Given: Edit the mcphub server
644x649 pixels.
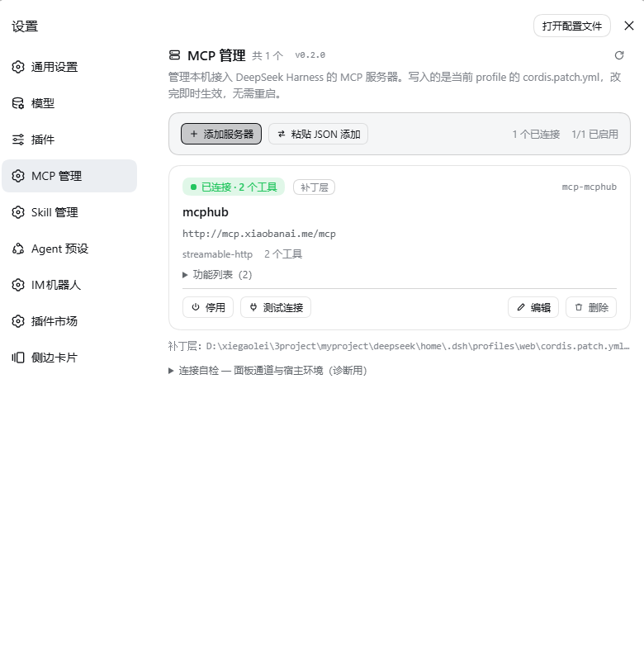Looking at the screenshot, I should point(533,307).
